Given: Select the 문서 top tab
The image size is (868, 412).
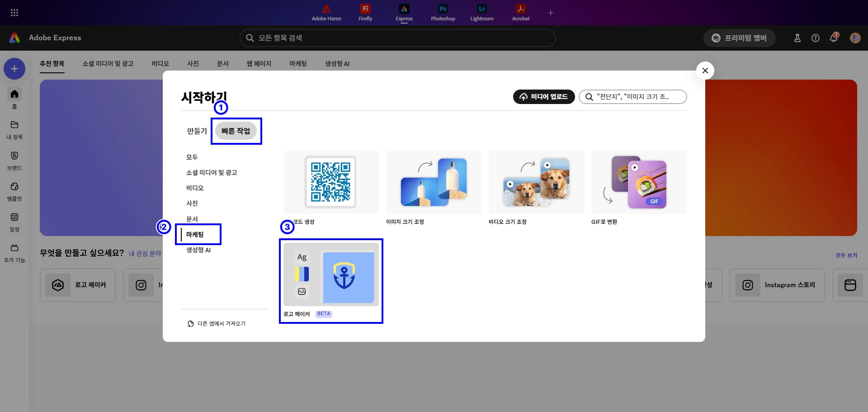Looking at the screenshot, I should tap(223, 64).
